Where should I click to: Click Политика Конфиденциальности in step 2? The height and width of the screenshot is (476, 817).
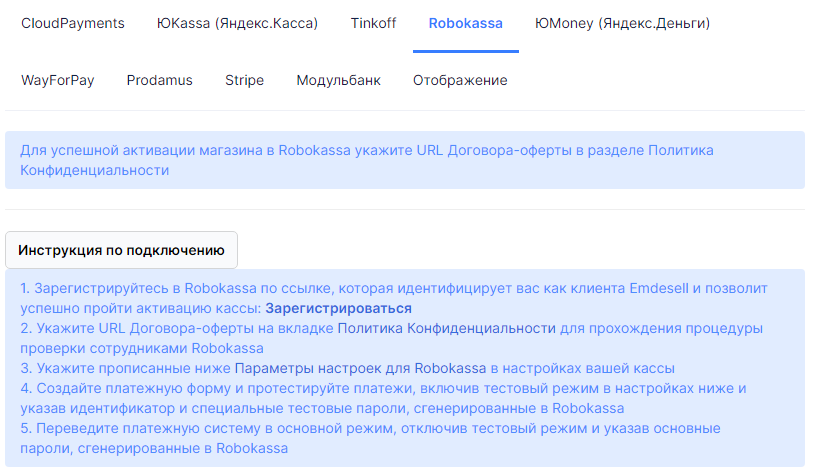tap(447, 329)
